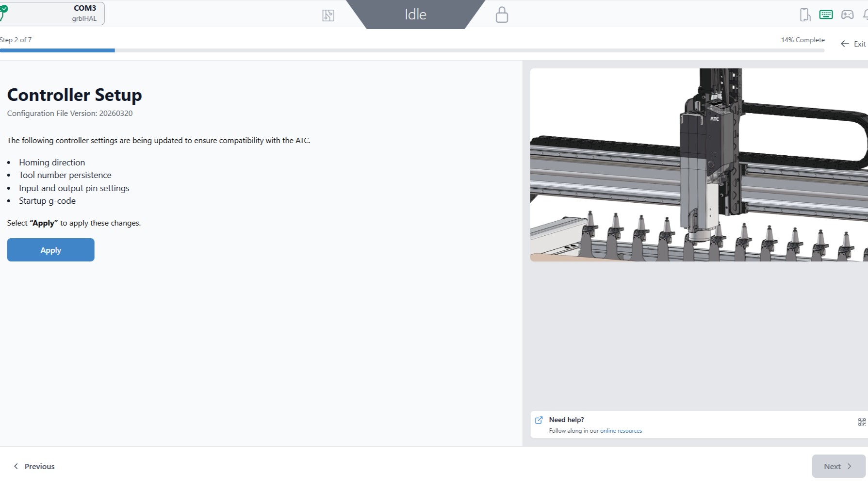Viewport: 868px width, 488px height.
Task: Open the phone remote control icon
Action: (805, 15)
